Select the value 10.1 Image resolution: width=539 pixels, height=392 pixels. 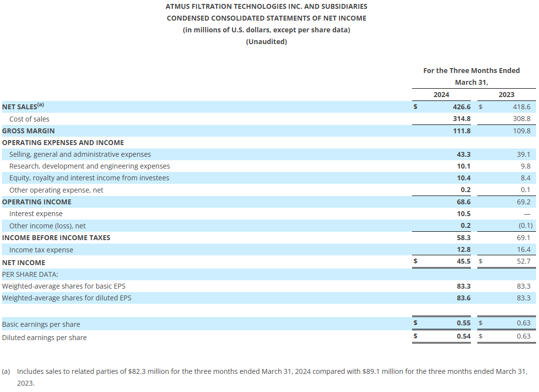[464, 166]
